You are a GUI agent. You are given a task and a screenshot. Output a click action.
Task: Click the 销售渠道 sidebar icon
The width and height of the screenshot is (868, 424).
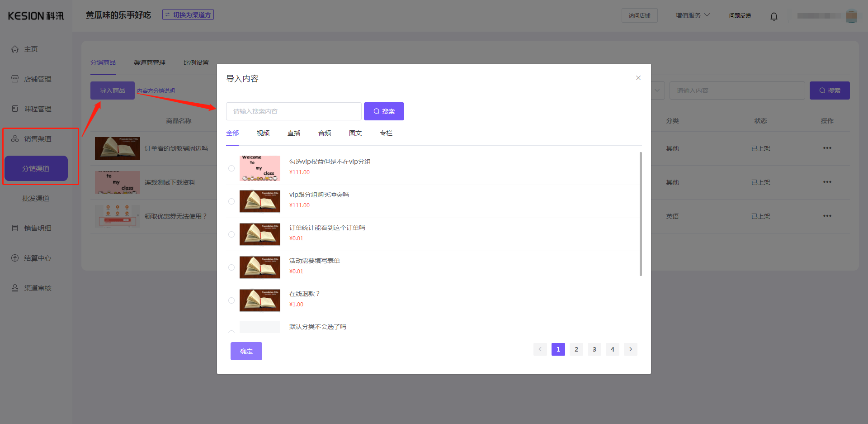15,138
